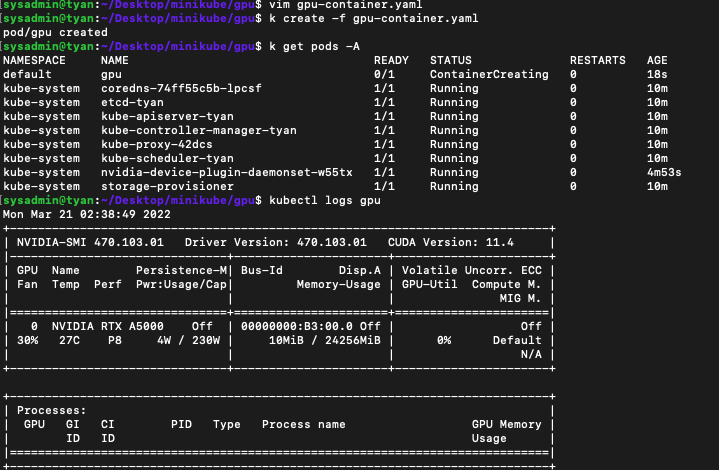The height and width of the screenshot is (470, 719).
Task: Click the '10MiB / 24256MiB' memory usage
Action: point(325,340)
